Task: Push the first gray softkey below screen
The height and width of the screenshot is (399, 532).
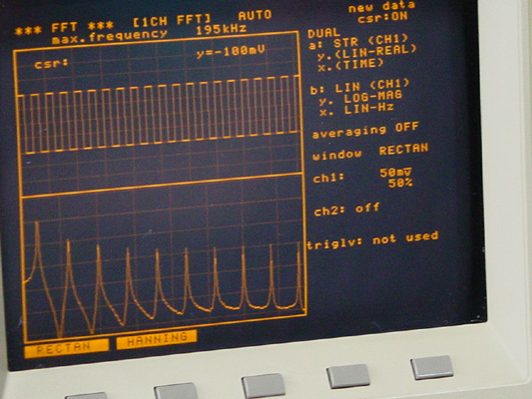Action: pyautogui.click(x=86, y=396)
